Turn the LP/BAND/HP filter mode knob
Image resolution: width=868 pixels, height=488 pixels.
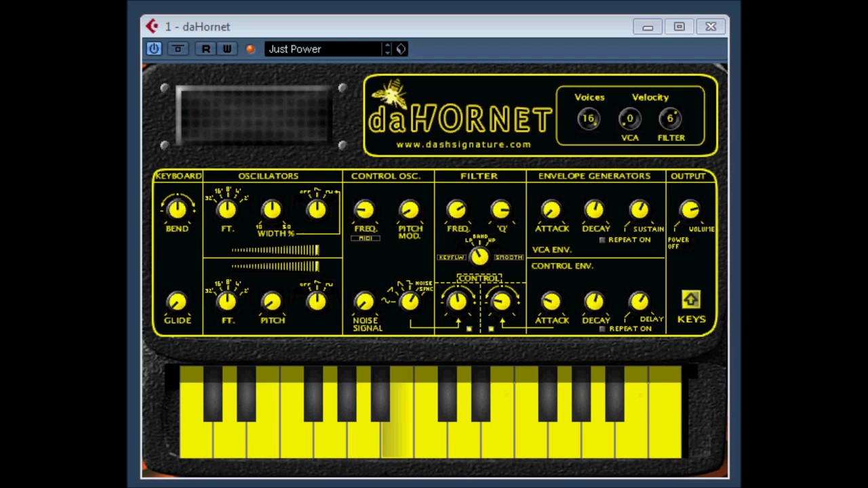[479, 256]
